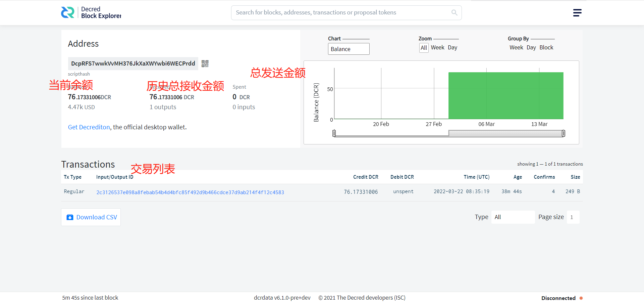
Task: Open the Balance chart type dropdown
Action: coord(348,49)
